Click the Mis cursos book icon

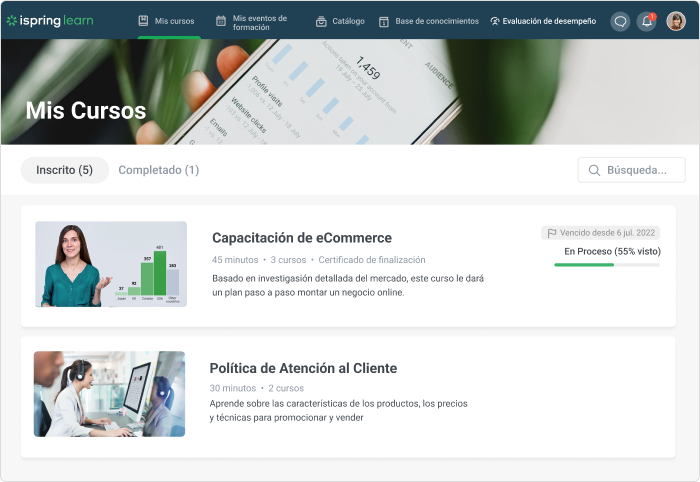pyautogui.click(x=143, y=21)
